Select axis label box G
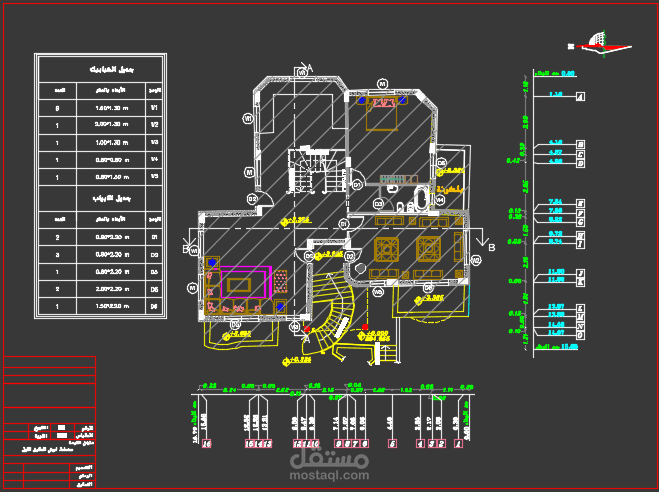 [x=580, y=222]
